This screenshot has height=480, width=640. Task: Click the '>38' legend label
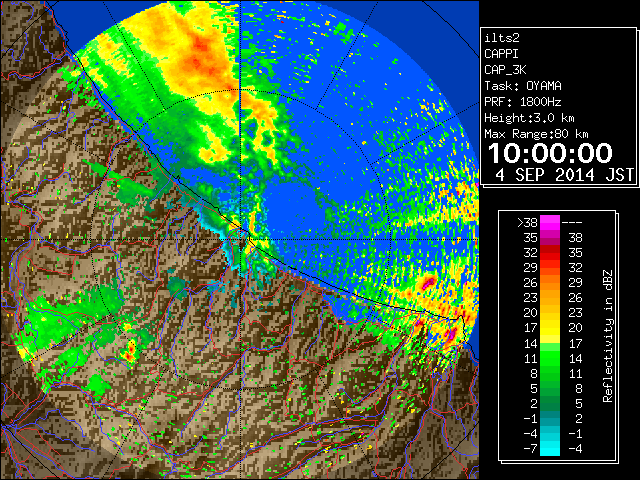527,223
